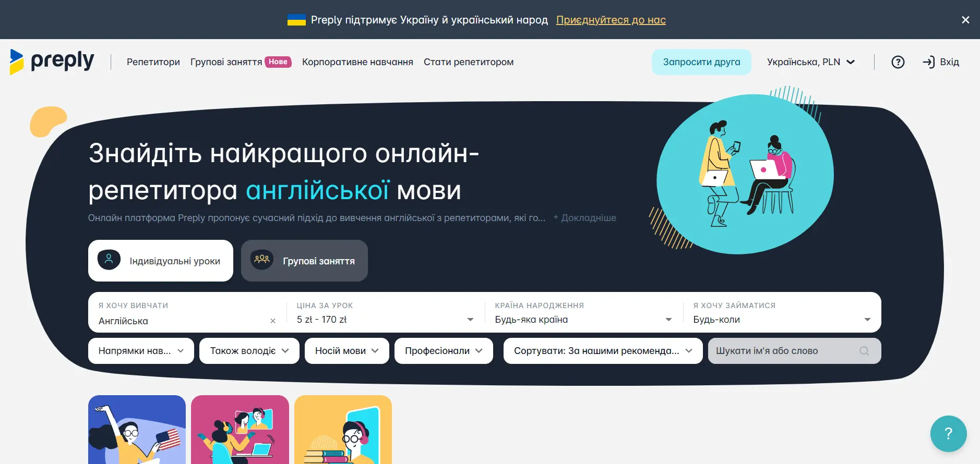980x464 pixels.
Task: Click the Ukrainian flag icon in banner
Action: pos(296,20)
